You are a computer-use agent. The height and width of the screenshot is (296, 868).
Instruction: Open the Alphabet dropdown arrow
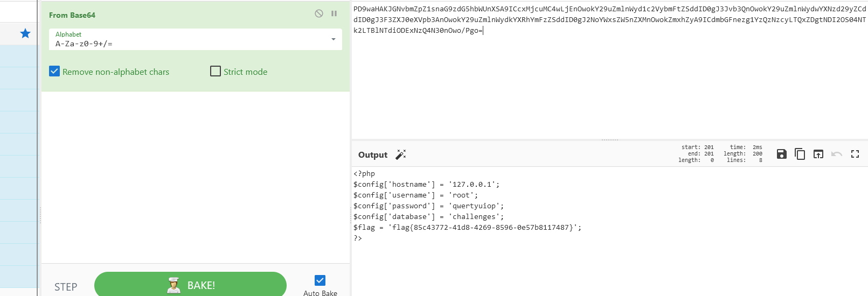point(334,39)
